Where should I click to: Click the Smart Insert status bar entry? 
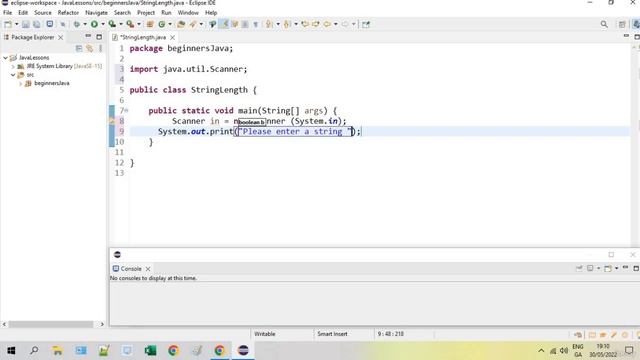point(332,334)
